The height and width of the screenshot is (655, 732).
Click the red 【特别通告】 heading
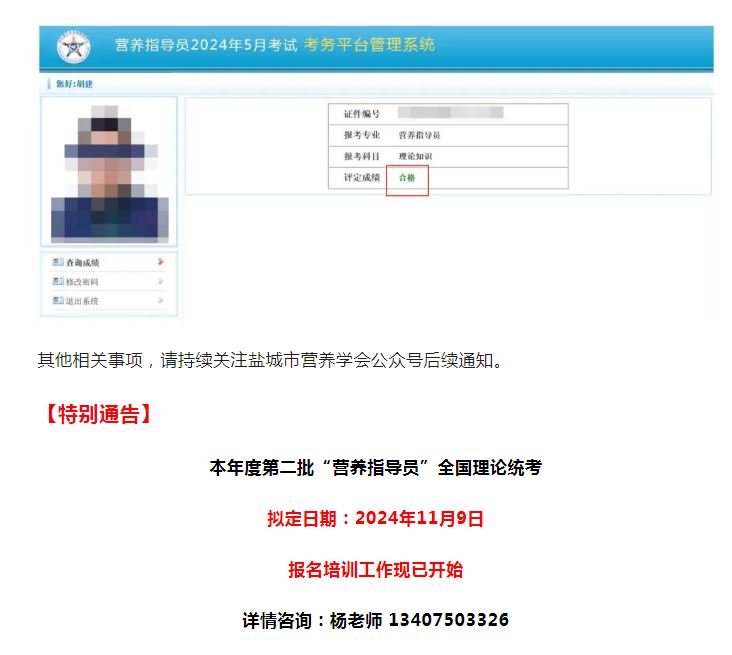(99, 414)
